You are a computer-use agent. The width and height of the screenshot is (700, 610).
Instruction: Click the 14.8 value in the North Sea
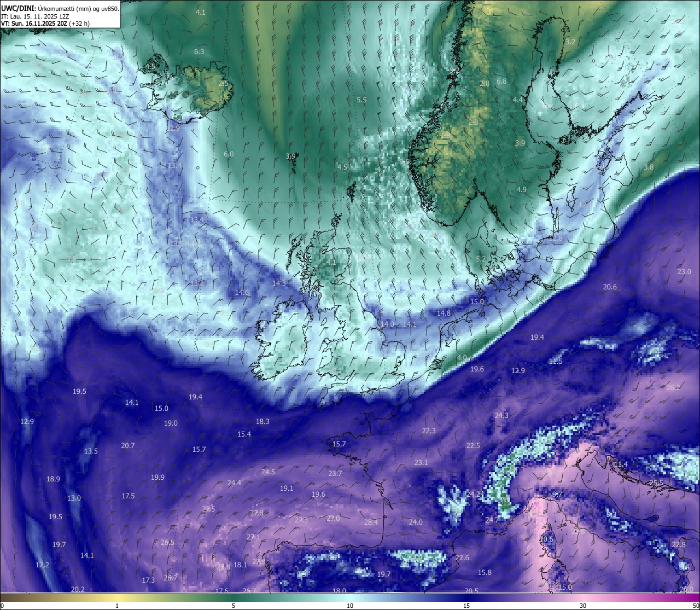tap(444, 313)
